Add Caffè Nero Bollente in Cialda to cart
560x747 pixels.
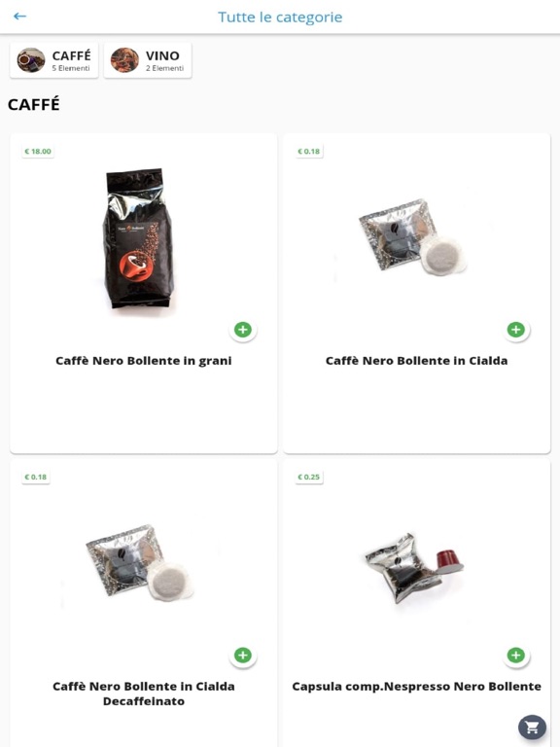pyautogui.click(x=515, y=330)
